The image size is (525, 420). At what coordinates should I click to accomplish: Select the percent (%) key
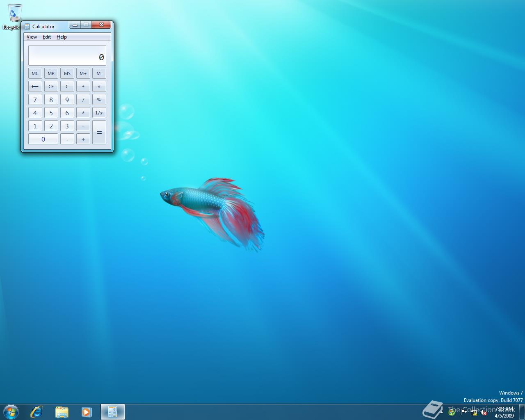99,100
